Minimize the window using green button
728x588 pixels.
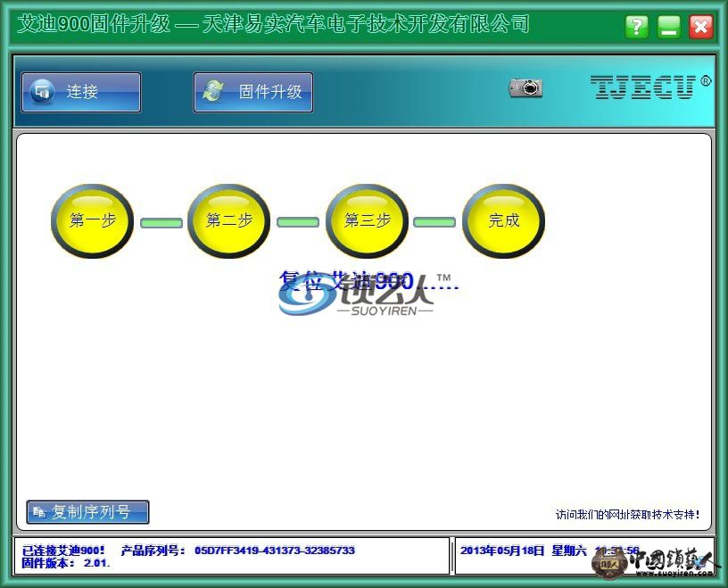click(669, 27)
